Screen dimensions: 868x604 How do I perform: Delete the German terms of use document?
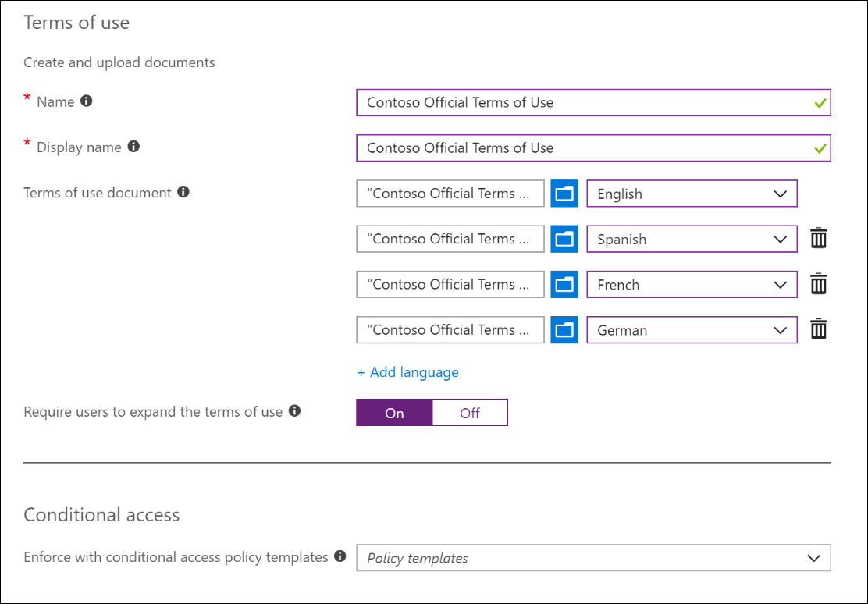pyautogui.click(x=818, y=329)
